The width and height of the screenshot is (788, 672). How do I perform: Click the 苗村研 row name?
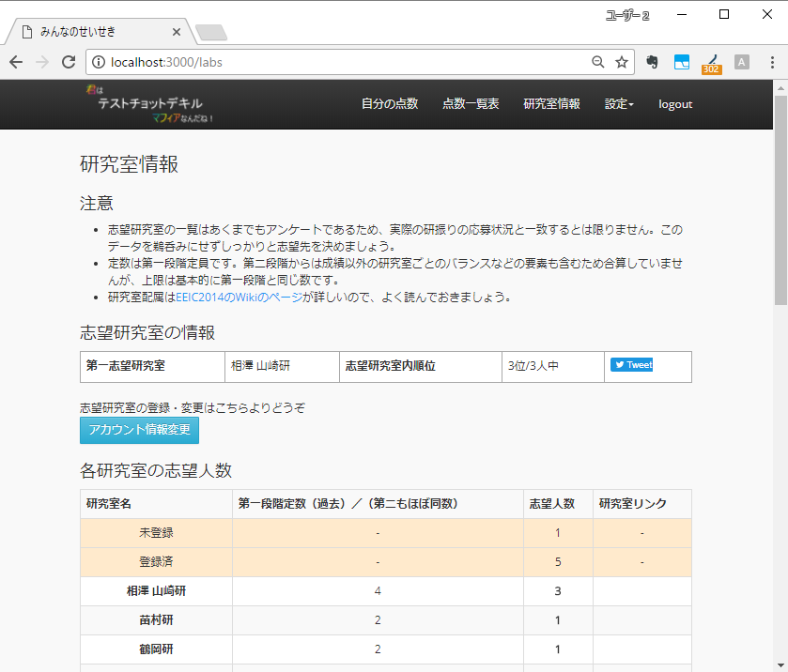click(x=156, y=620)
